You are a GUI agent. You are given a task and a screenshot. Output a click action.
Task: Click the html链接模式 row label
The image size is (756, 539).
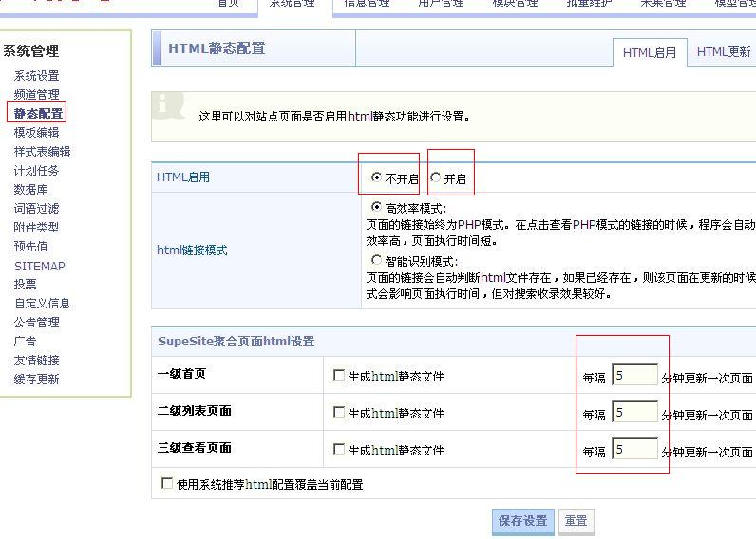click(x=192, y=250)
